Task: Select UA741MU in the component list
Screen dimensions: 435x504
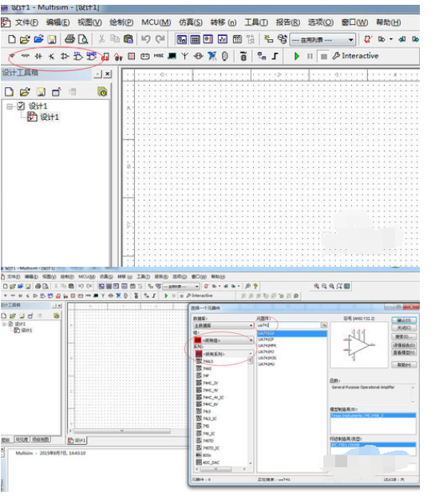Action: pyautogui.click(x=266, y=364)
